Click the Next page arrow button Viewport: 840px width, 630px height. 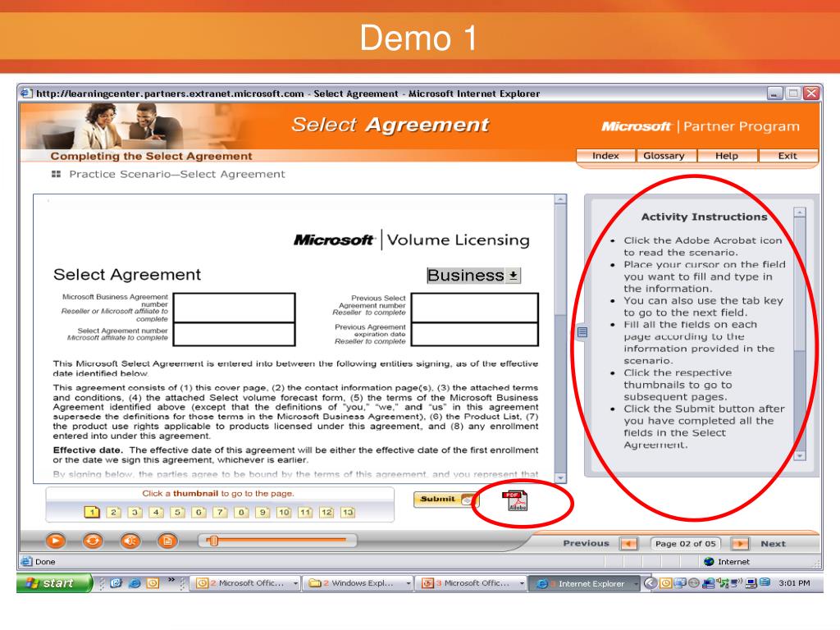[740, 544]
